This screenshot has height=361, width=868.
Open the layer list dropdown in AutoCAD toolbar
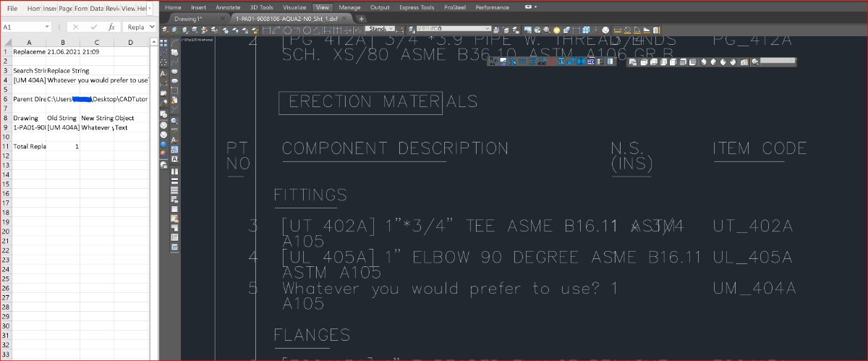coord(488,29)
